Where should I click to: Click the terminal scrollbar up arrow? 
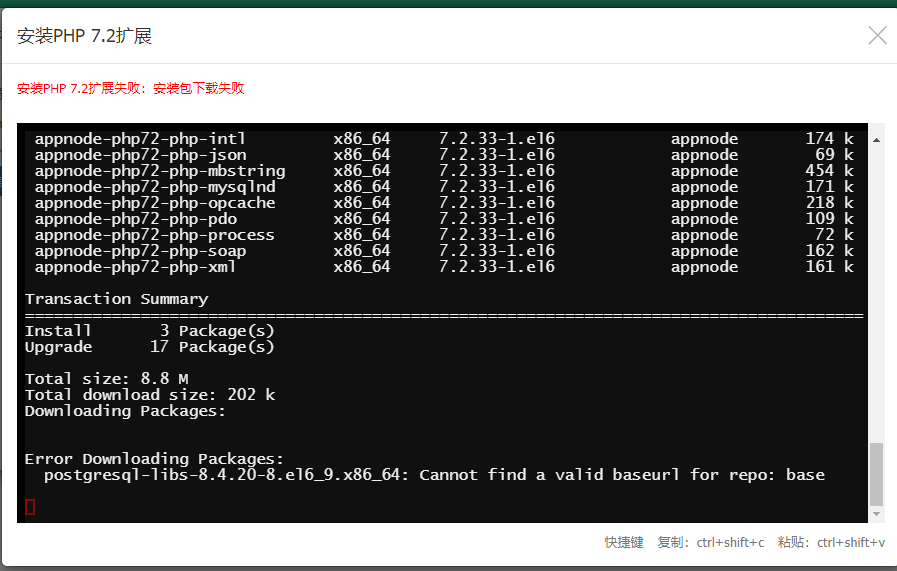(x=877, y=133)
